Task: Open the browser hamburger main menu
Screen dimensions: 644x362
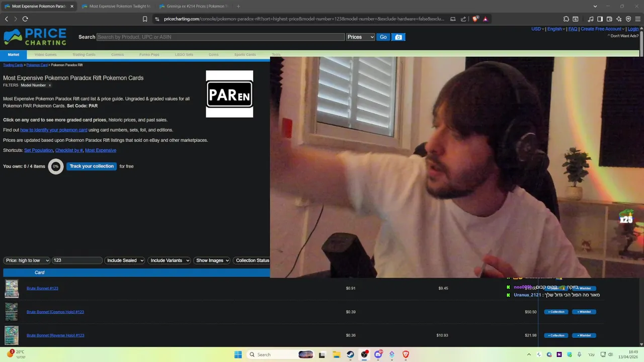Action: click(637, 19)
